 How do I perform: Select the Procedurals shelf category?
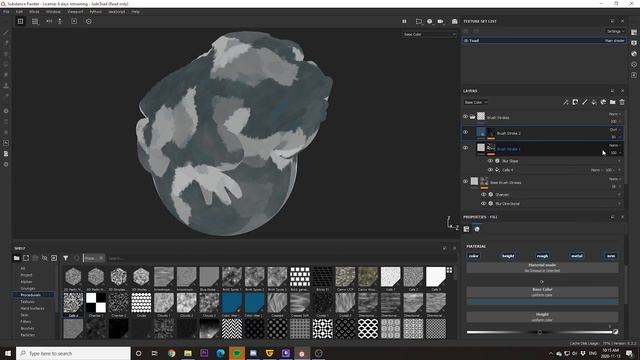[34, 295]
